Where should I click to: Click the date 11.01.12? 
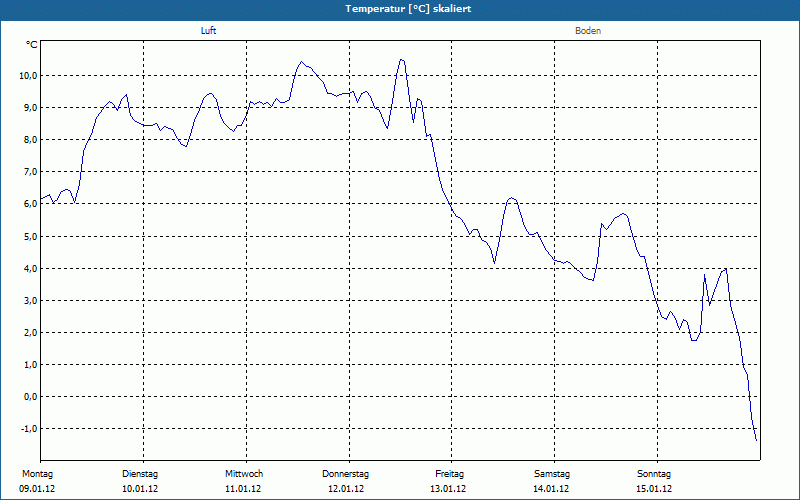[243, 489]
